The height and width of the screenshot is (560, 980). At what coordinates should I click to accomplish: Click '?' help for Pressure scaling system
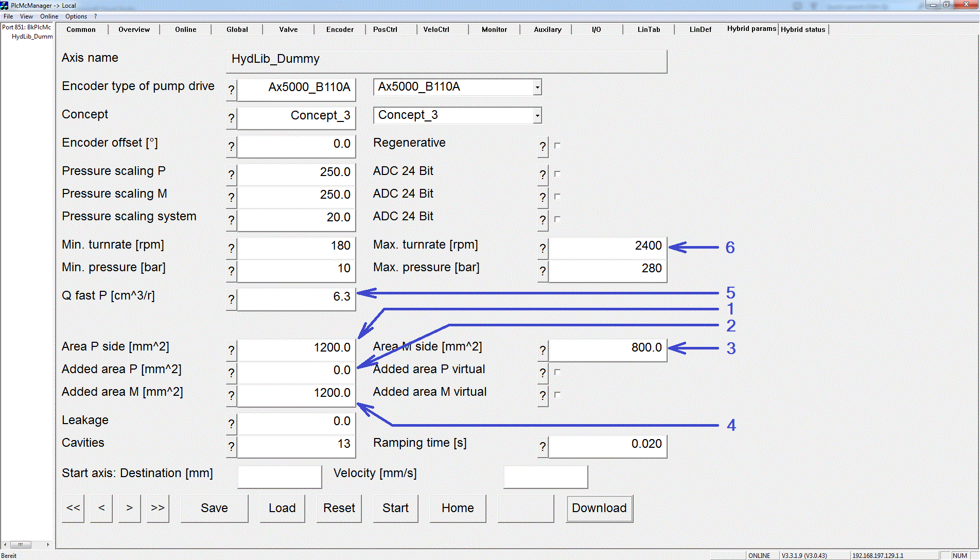(232, 220)
